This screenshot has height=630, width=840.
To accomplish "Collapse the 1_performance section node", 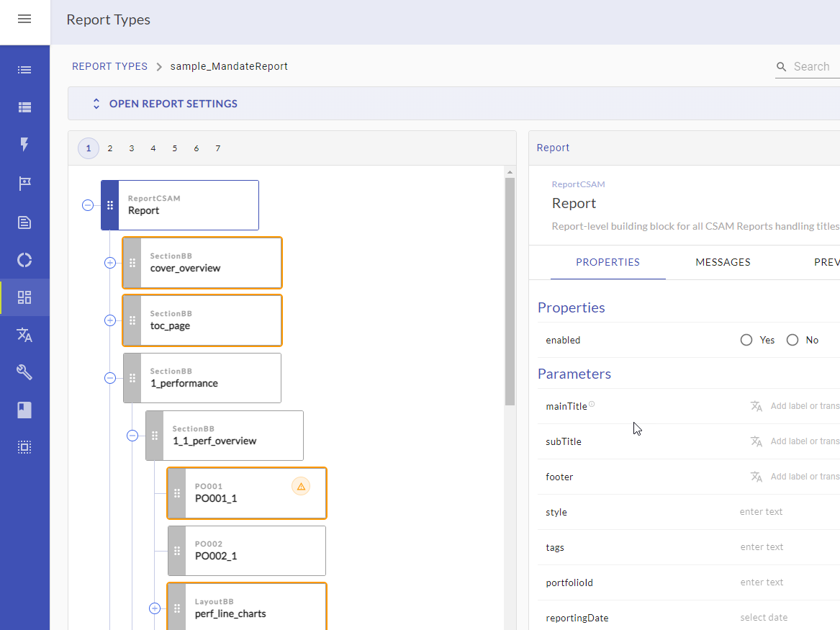I will click(110, 378).
